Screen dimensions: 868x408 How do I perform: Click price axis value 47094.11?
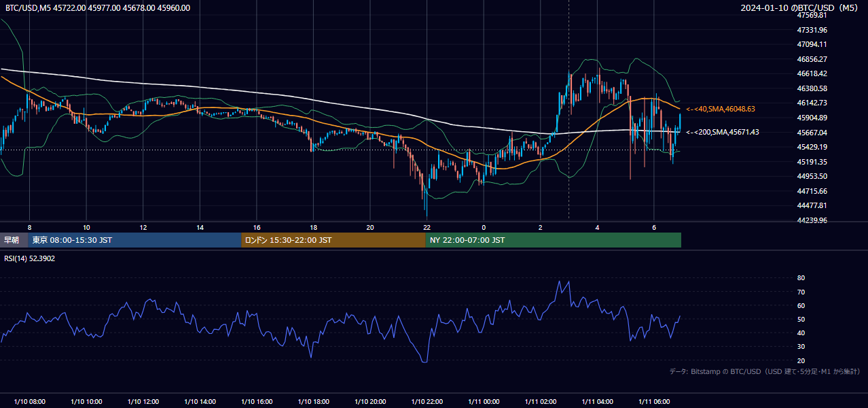click(x=812, y=44)
